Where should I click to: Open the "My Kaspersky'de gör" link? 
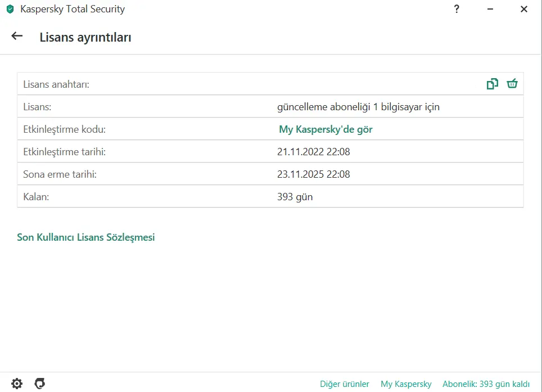(326, 129)
